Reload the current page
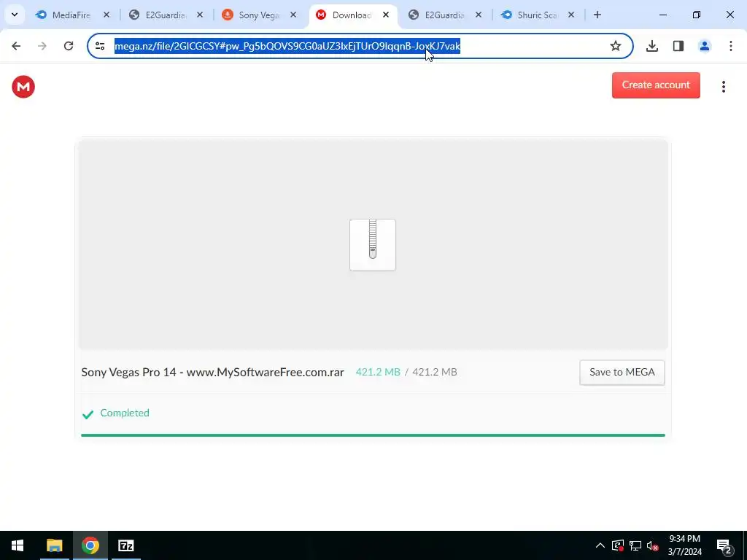 69,46
